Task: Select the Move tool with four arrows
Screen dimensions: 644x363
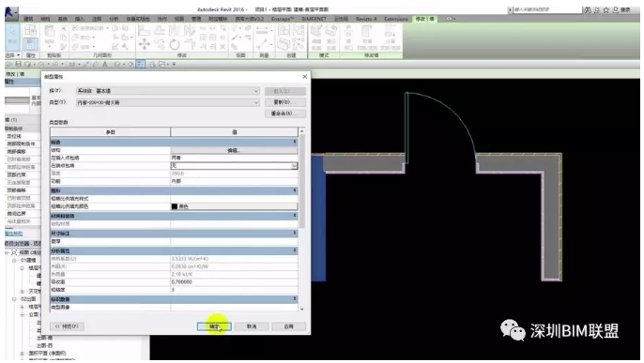Action: point(144,44)
